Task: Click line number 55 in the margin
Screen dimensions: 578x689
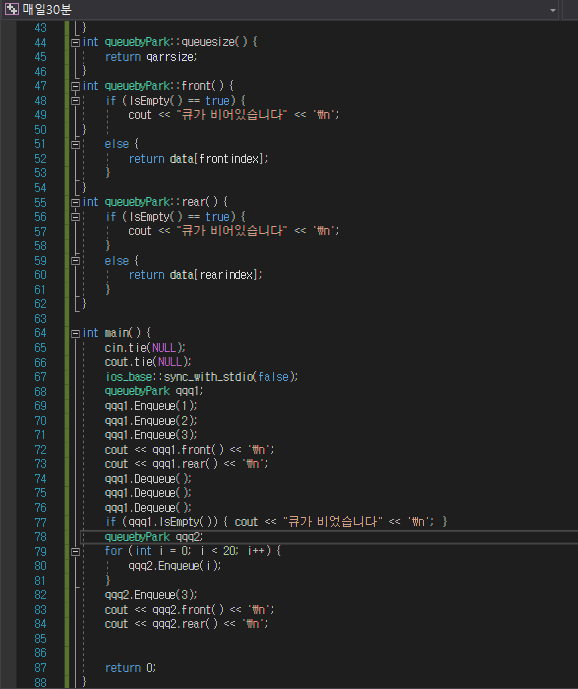Action: [x=40, y=203]
